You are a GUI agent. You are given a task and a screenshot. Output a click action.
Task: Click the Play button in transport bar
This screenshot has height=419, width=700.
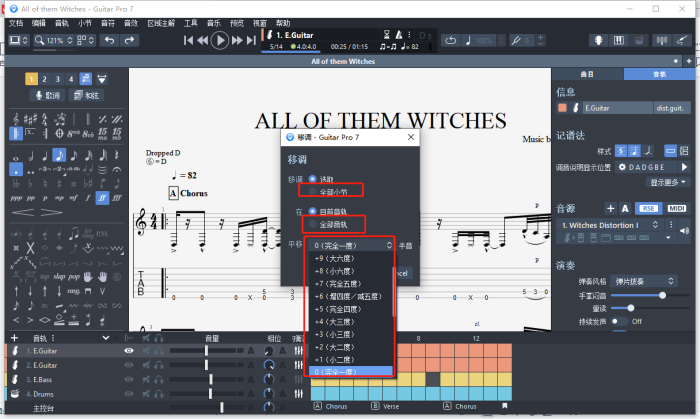(220, 40)
